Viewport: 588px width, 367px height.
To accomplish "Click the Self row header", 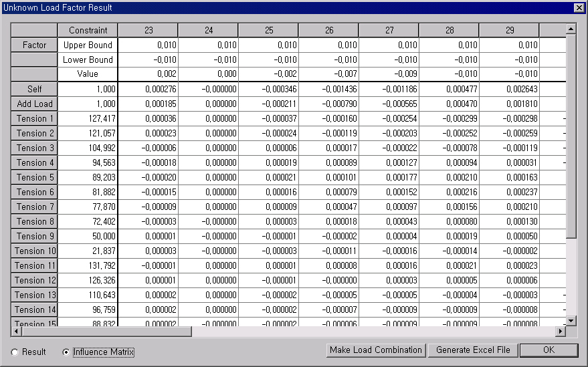I will tap(34, 89).
